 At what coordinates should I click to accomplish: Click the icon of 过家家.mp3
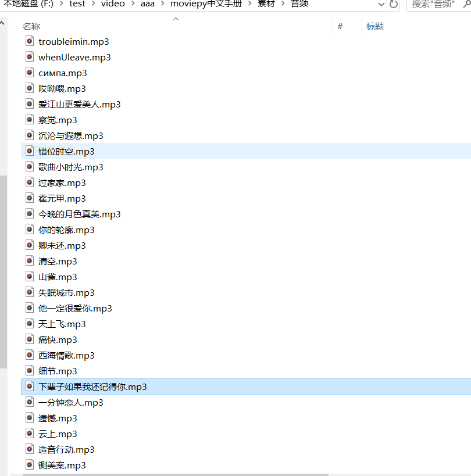click(30, 182)
